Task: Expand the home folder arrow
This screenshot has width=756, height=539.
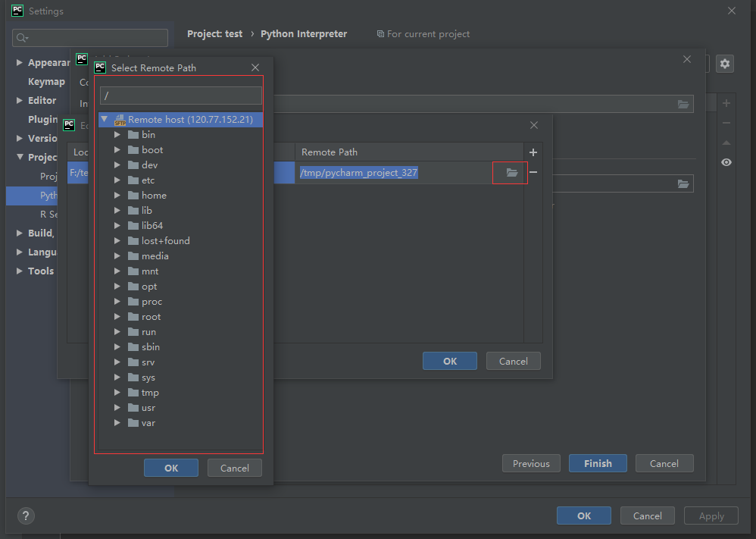Action: [117, 196]
